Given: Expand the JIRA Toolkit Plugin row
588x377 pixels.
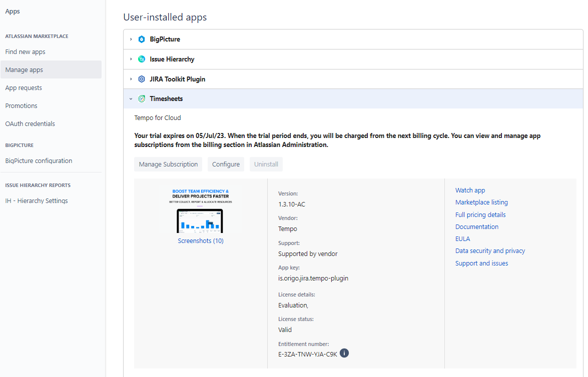Looking at the screenshot, I should point(131,79).
